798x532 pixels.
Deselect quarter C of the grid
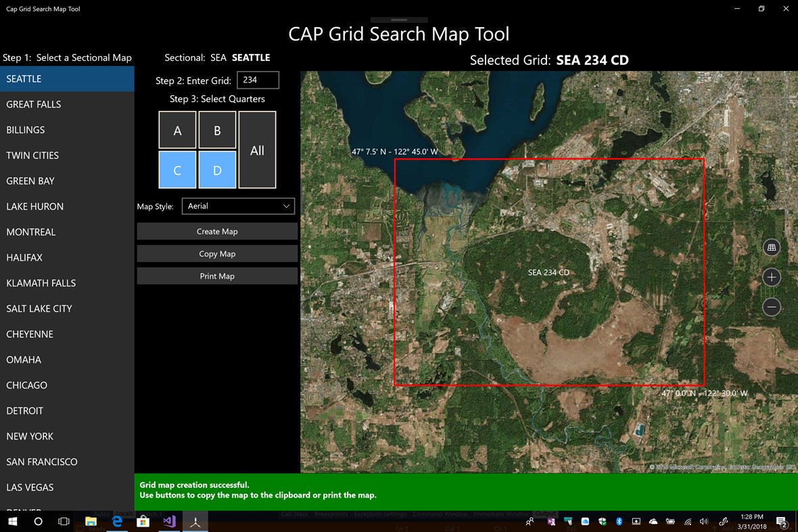[177, 170]
